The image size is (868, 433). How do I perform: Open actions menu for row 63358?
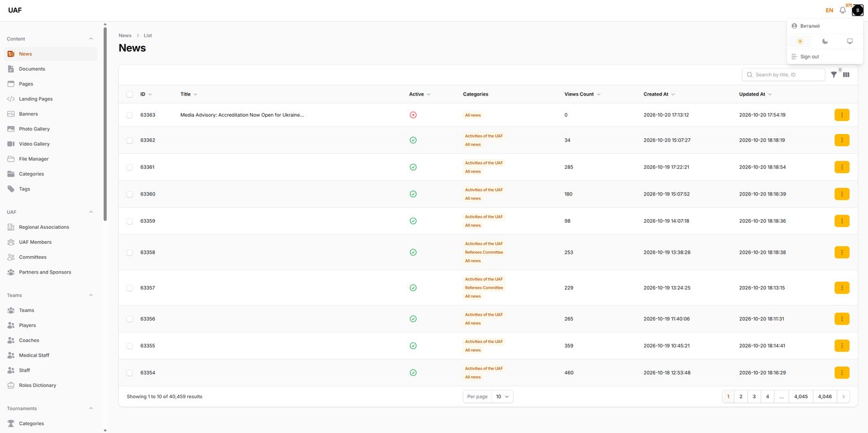pos(842,252)
